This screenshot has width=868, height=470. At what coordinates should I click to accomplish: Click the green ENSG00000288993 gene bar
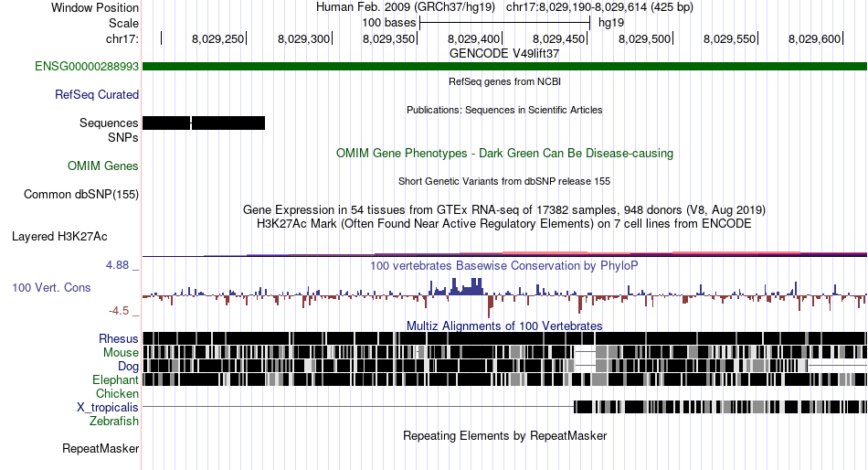pos(505,67)
